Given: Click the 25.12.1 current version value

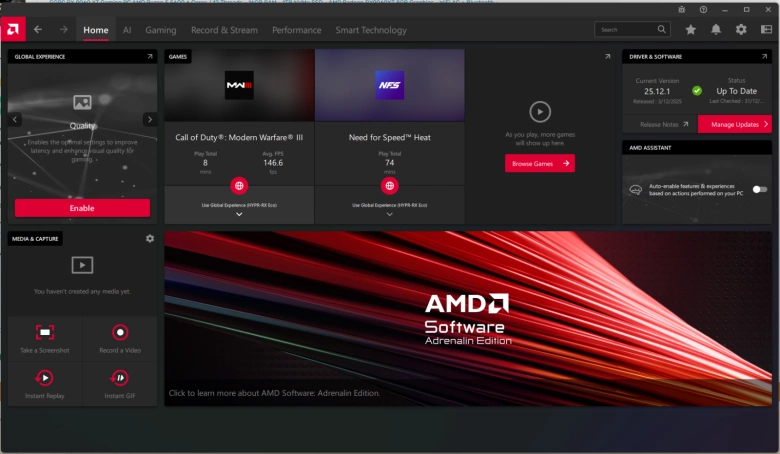Looking at the screenshot, I should (x=657, y=91).
